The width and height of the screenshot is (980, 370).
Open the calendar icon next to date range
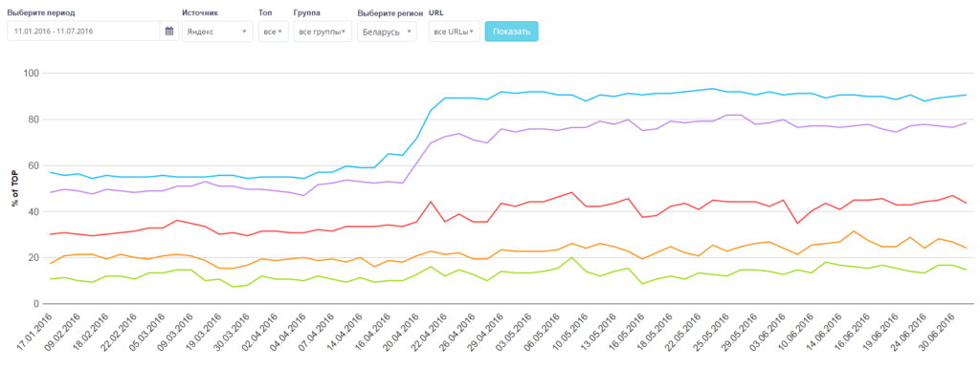click(168, 32)
